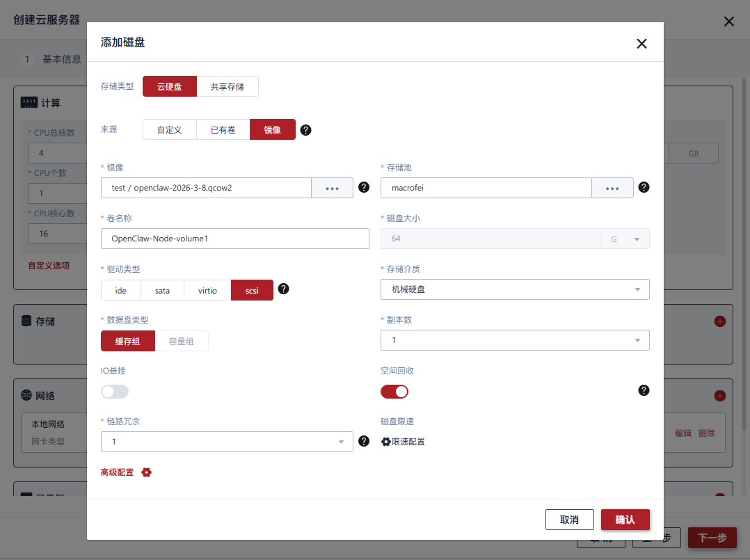Click help icon next to 来源 options

(305, 130)
